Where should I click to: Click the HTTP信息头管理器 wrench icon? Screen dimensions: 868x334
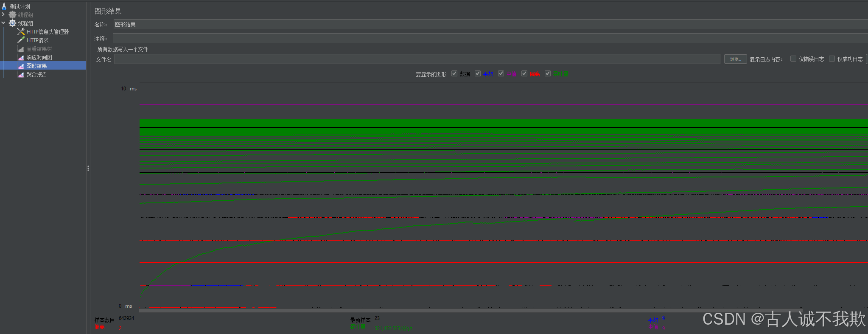click(x=21, y=32)
